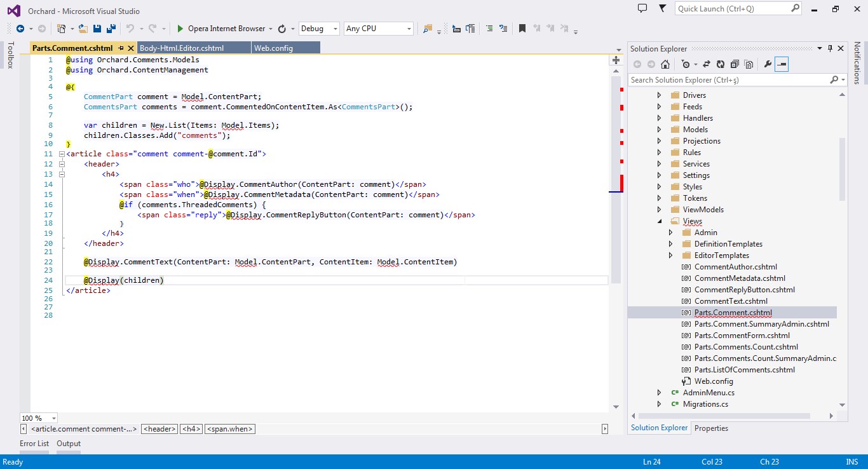
Task: Switch to the Properties panel tab
Action: [x=711, y=428]
